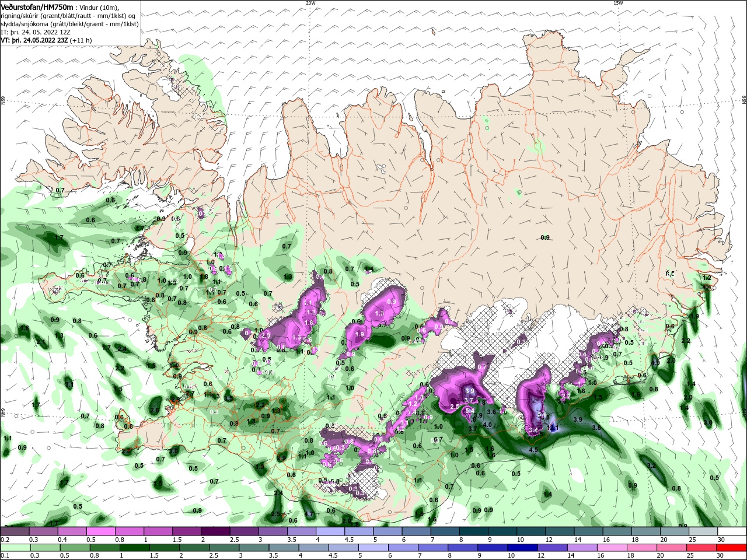Click the Veðurstofan/HM750m map title

(37, 6)
